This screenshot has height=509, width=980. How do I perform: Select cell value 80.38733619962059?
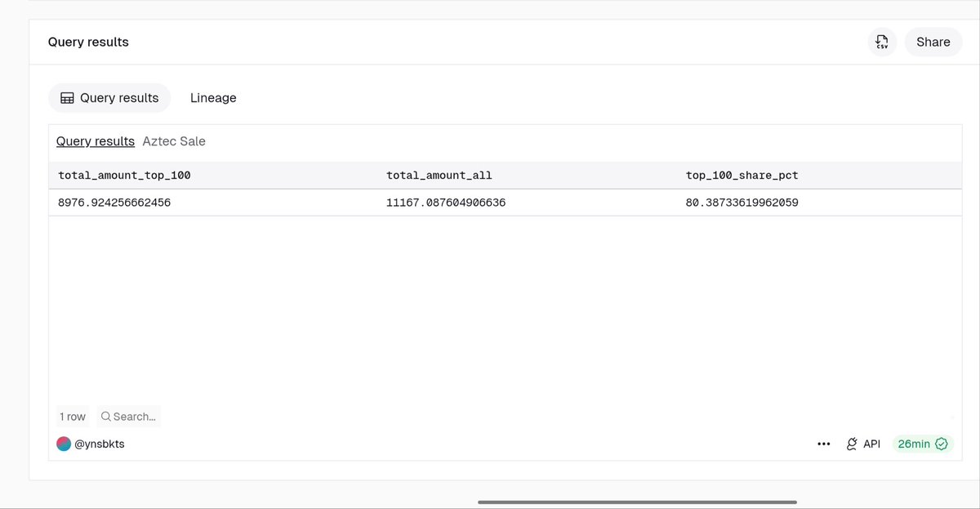pyautogui.click(x=742, y=203)
